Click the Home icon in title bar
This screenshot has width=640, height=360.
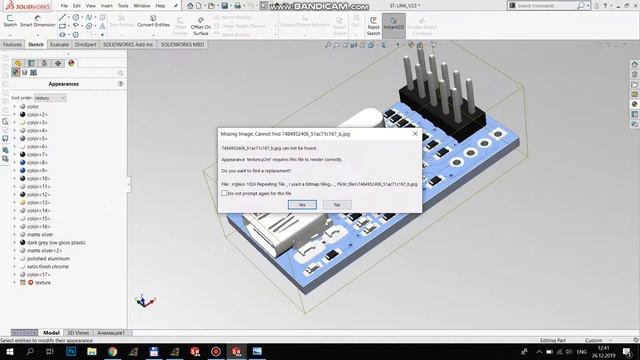click(190, 6)
